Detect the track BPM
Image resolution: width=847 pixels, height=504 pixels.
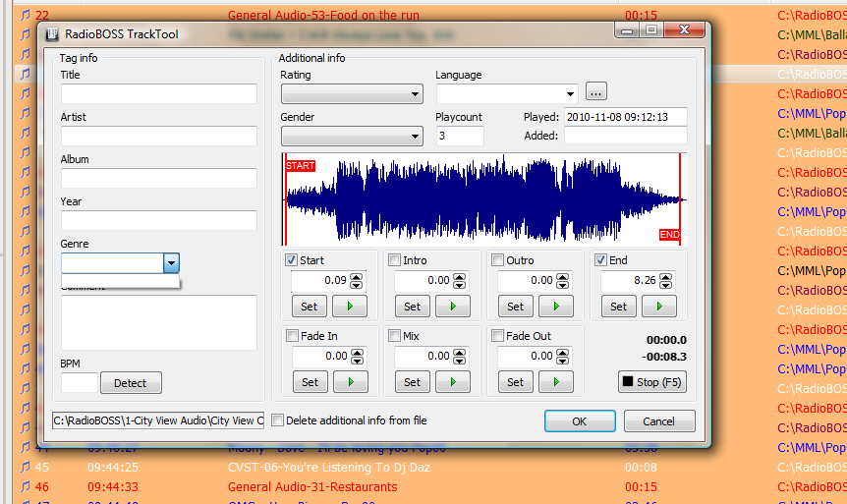(130, 383)
